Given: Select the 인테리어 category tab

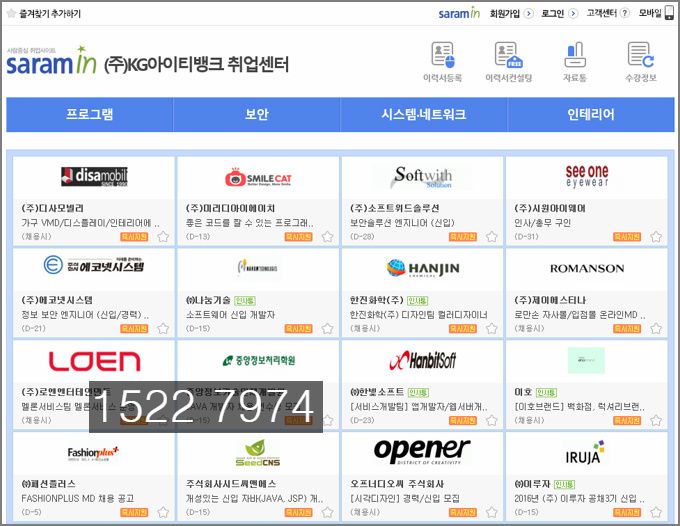Looking at the screenshot, I should 591,114.
